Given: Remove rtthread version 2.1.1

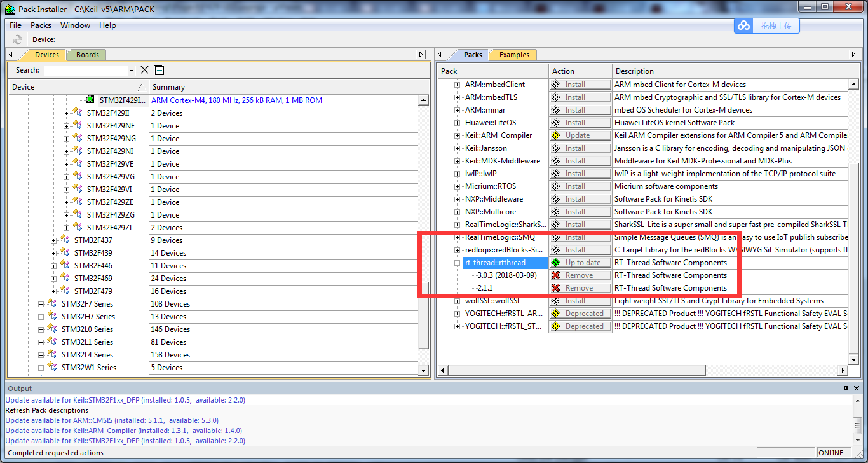Looking at the screenshot, I should 580,288.
